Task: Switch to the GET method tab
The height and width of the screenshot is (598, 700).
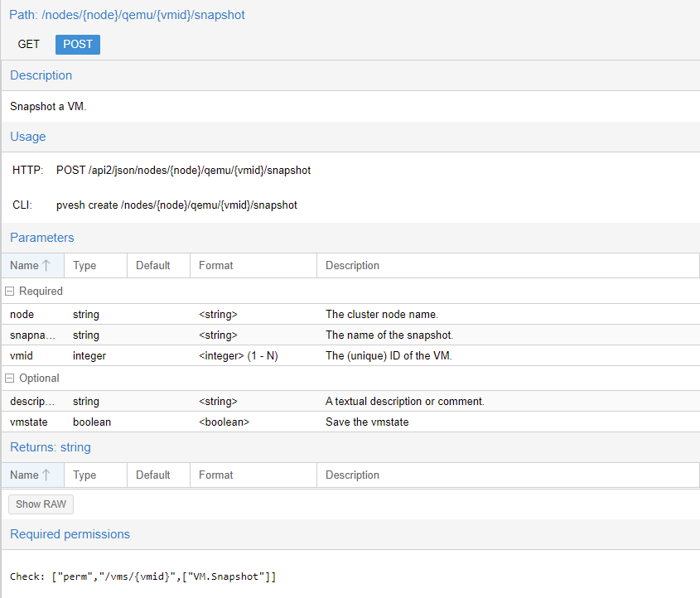Action: [x=29, y=44]
